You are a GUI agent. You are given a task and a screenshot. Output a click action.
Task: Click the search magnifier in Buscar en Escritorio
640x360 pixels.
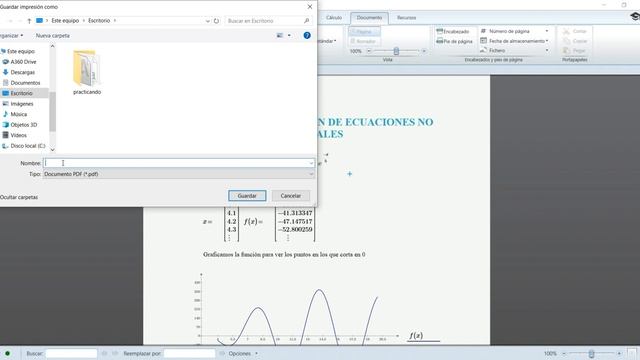click(307, 20)
